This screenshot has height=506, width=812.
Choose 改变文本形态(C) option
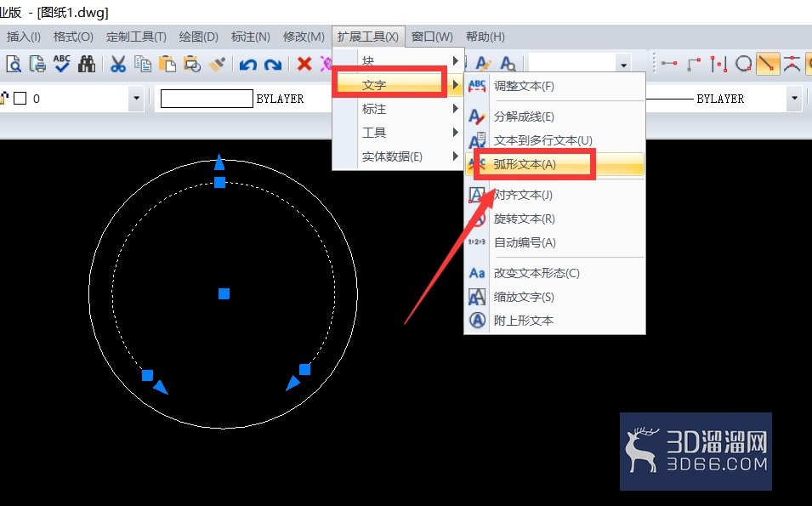click(x=555, y=273)
